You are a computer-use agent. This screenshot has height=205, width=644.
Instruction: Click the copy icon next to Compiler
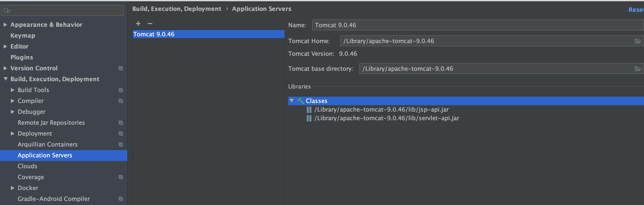[121, 101]
